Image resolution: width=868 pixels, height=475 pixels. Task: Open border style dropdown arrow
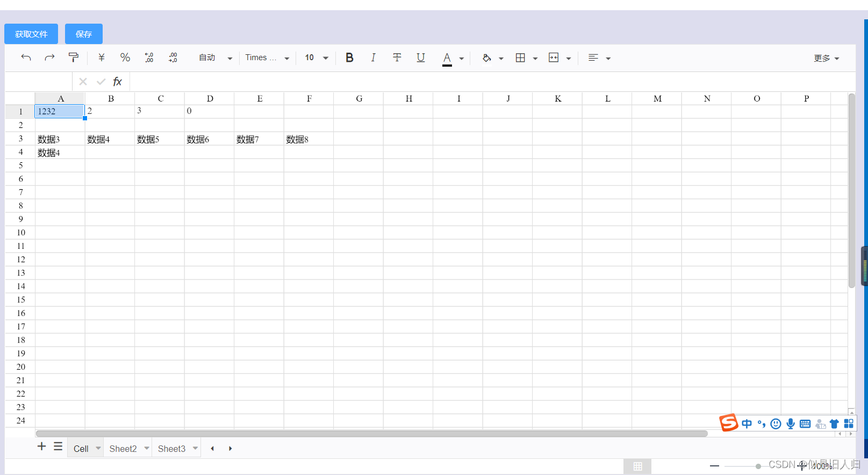(x=535, y=59)
